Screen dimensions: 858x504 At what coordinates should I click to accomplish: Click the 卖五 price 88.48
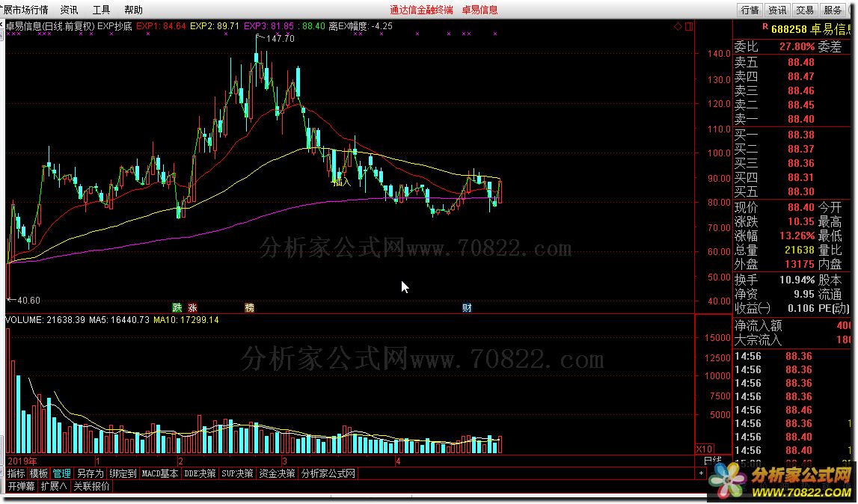click(x=801, y=62)
